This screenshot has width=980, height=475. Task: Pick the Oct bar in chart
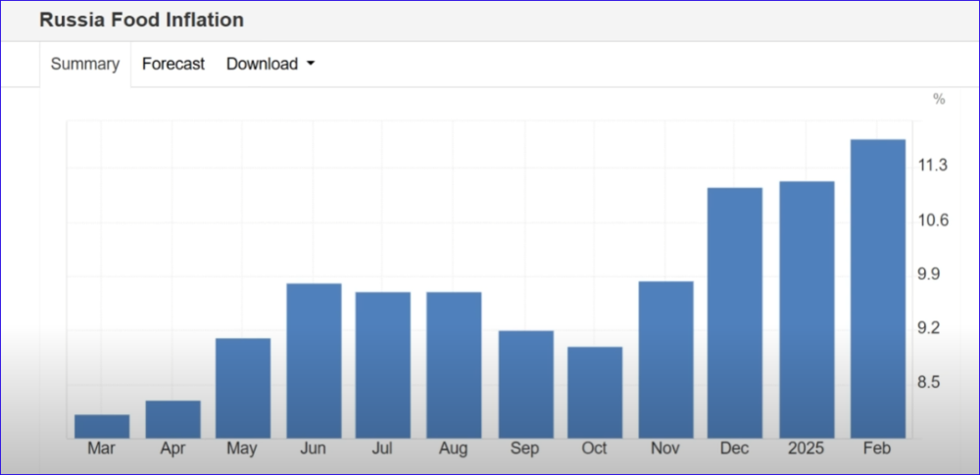[x=595, y=393]
